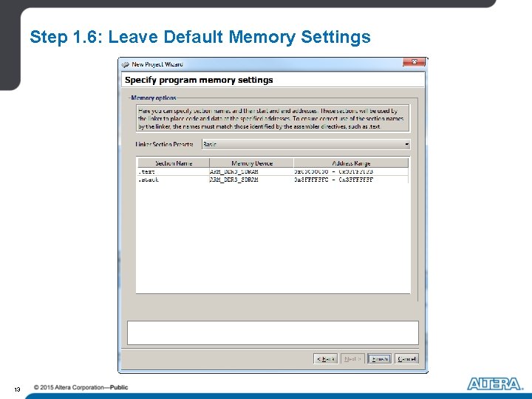Click the Finish button

click(379, 358)
